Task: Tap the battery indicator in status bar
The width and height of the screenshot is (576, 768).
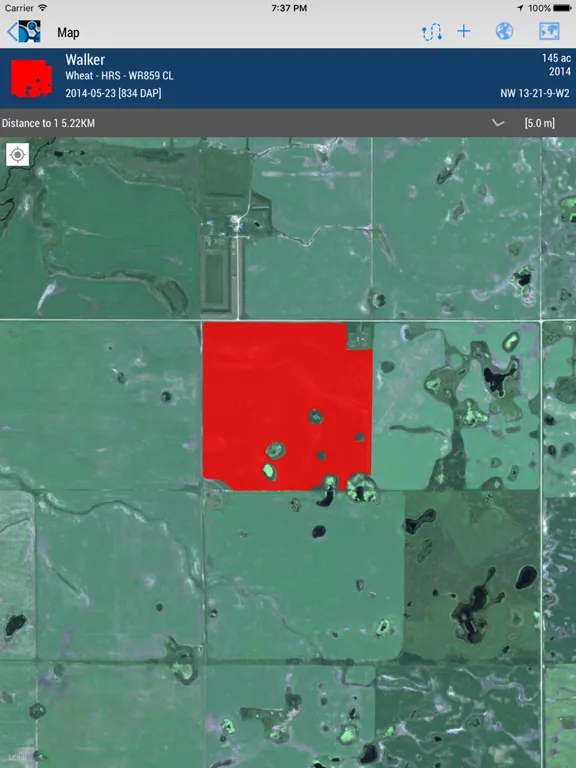Action: [x=563, y=8]
